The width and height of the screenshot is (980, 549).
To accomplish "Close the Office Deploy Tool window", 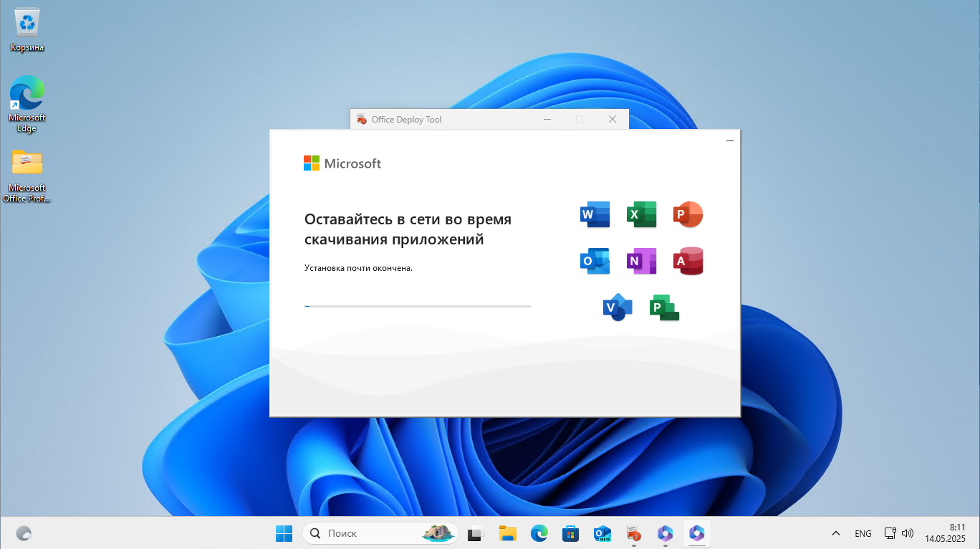I will tap(612, 120).
